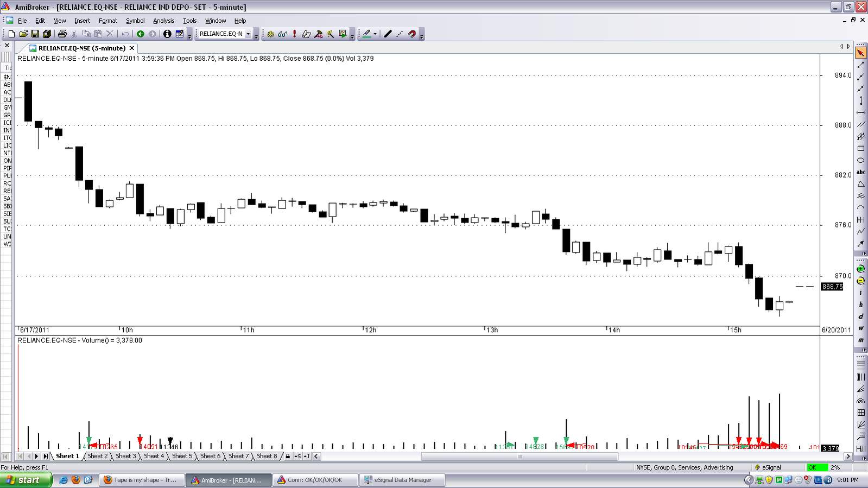Close the RELIANCE.EQ-NSE chart tab

coord(132,48)
